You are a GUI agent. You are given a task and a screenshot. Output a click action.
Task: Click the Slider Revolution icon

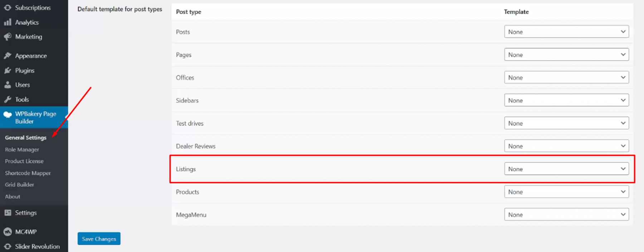(x=8, y=246)
